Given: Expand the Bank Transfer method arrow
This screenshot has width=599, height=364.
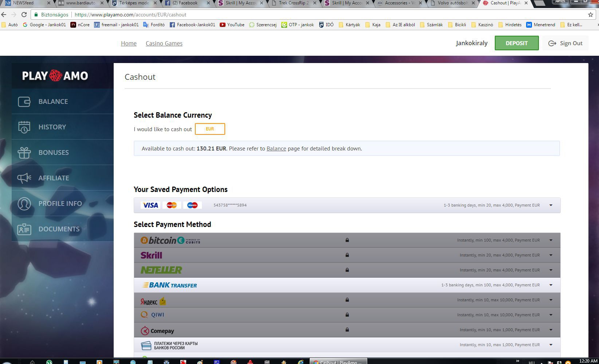Looking at the screenshot, I should [x=551, y=285].
